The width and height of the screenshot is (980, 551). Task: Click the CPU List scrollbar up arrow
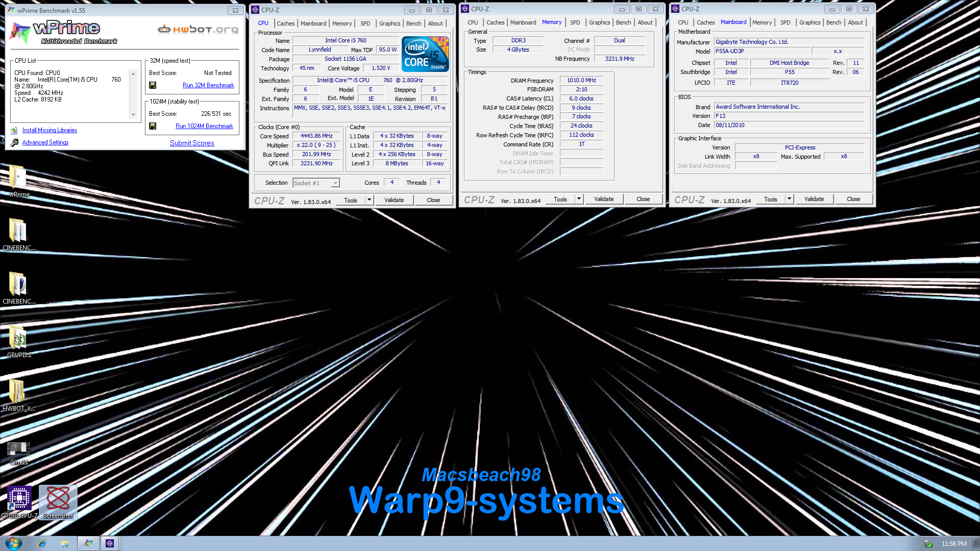point(133,74)
